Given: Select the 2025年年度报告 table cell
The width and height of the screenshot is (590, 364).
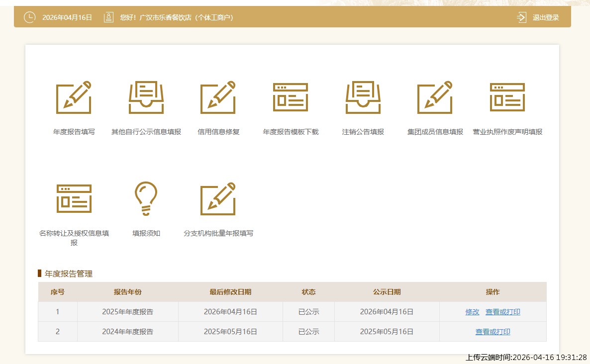Looking at the screenshot, I should [x=127, y=312].
